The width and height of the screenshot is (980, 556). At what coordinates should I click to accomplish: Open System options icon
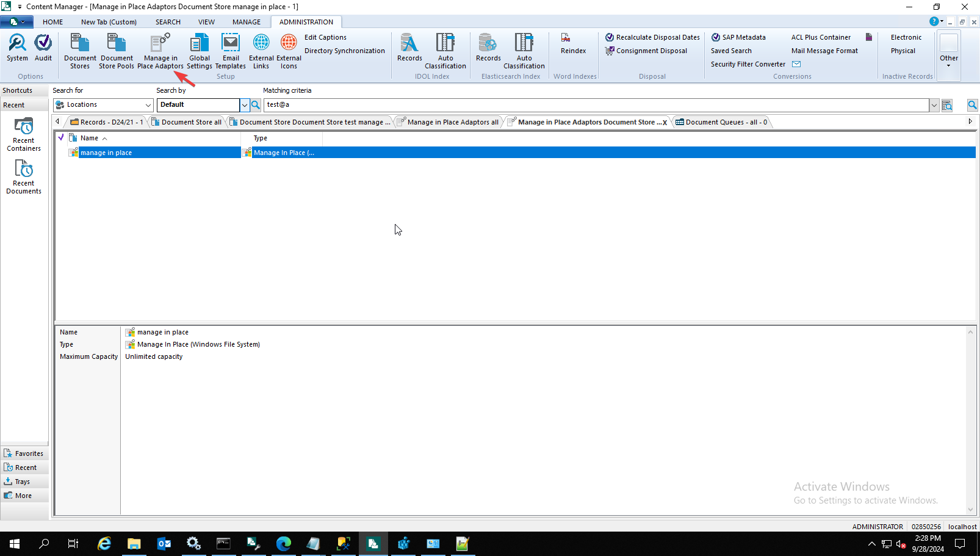pos(17,48)
